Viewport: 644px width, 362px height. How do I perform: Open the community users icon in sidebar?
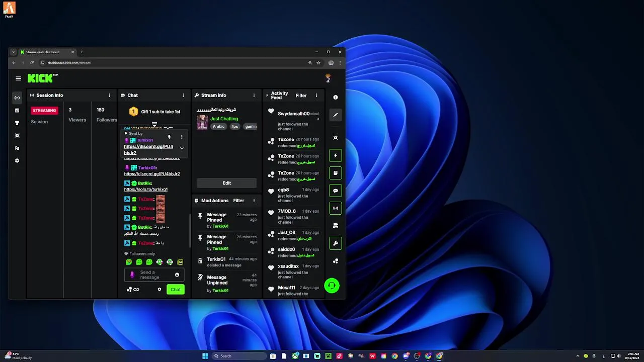tap(17, 148)
